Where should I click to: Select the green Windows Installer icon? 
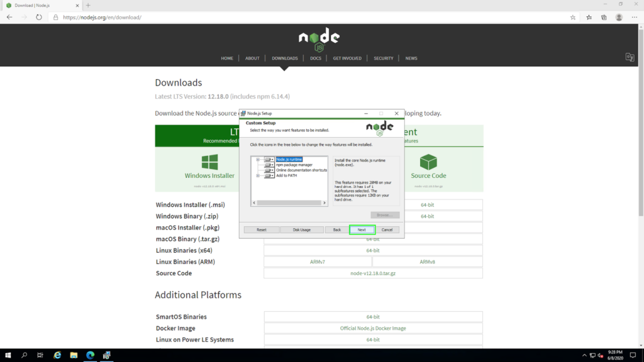click(209, 162)
